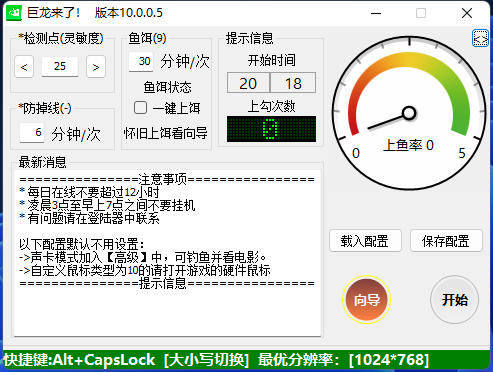Screen dimensions: 493x372
Task: Enable the 一键上饵 checkbox
Action: [140, 108]
